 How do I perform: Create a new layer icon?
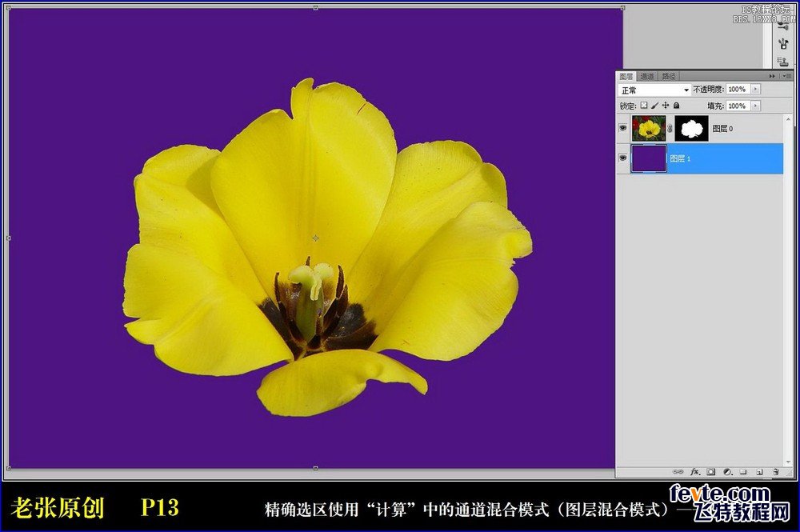(759, 472)
